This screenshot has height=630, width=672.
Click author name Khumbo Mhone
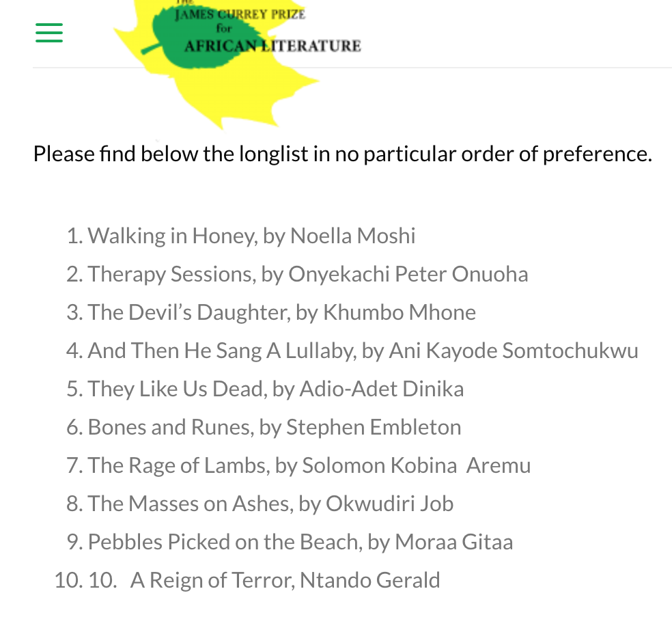tap(400, 312)
